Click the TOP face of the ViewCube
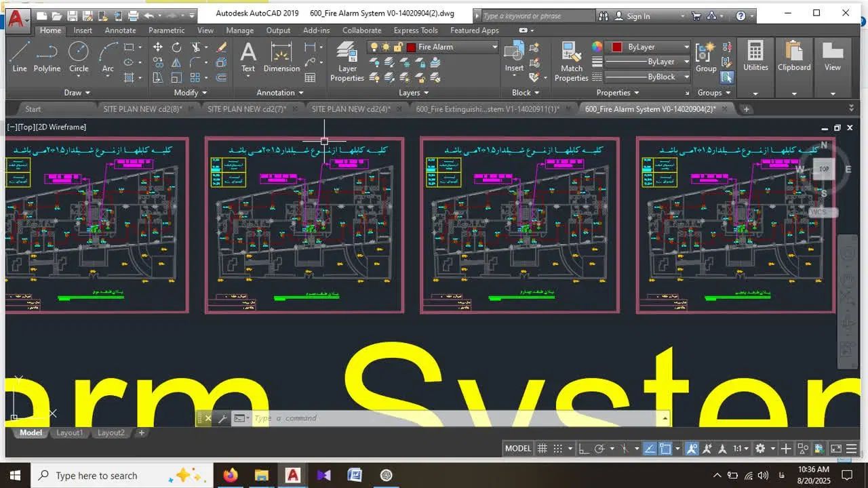This screenshot has width=868, height=488. tap(824, 169)
